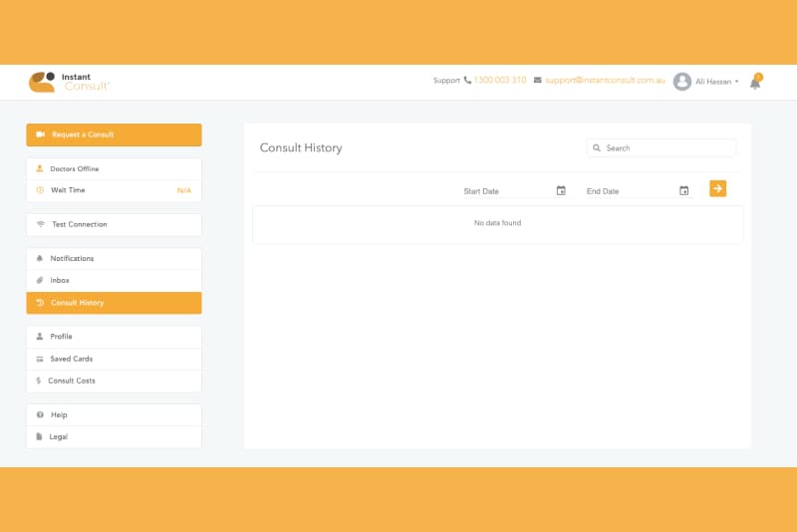Select Consult History in the sidebar
This screenshot has width=797, height=532.
pos(114,303)
